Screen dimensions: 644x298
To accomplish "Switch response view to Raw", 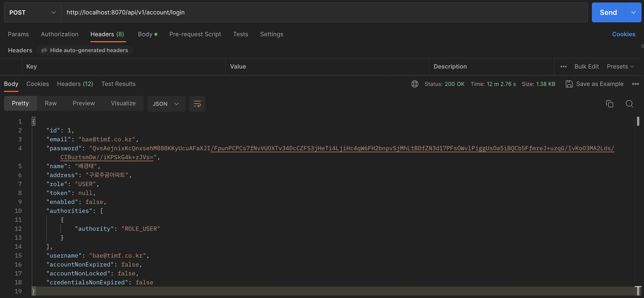I will click(50, 103).
